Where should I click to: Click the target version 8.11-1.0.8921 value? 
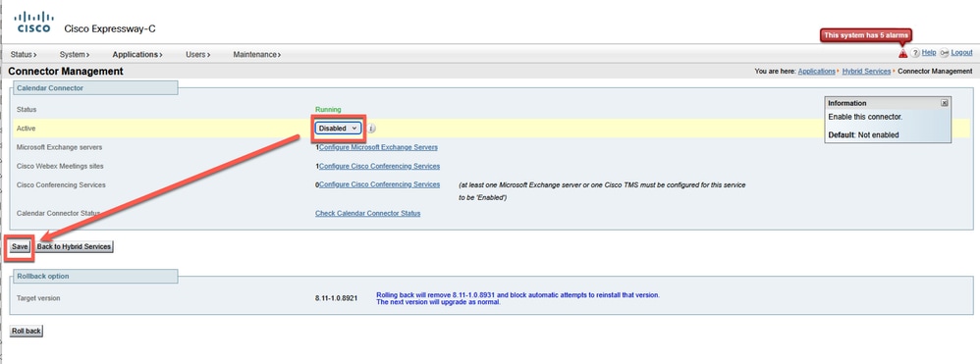pyautogui.click(x=336, y=298)
